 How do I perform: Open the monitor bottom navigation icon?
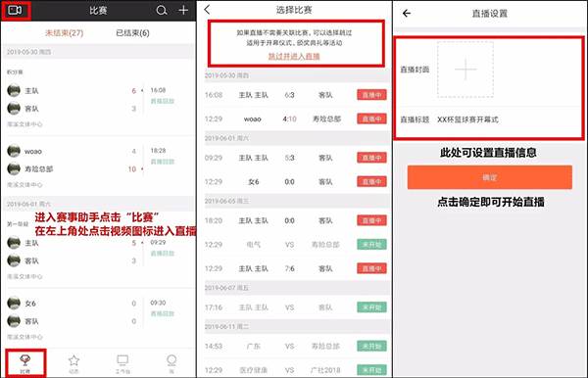pyautogui.click(x=122, y=363)
